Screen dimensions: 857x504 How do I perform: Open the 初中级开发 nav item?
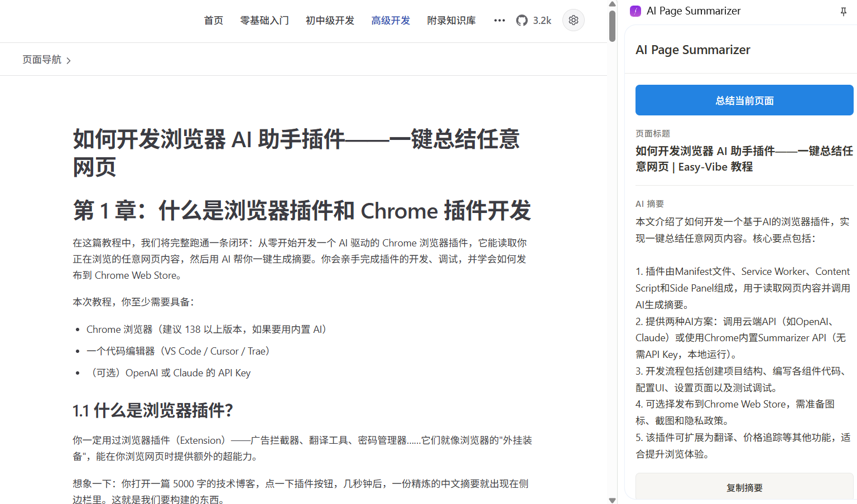[330, 20]
